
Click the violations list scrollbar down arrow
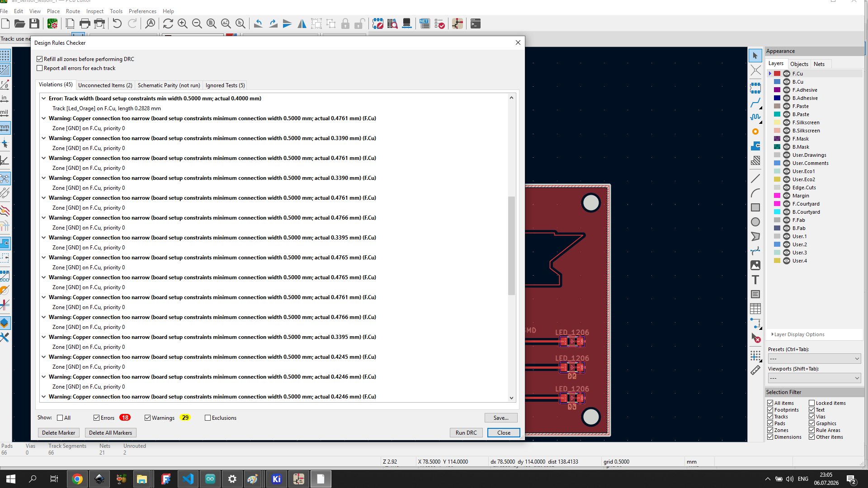pyautogui.click(x=511, y=398)
